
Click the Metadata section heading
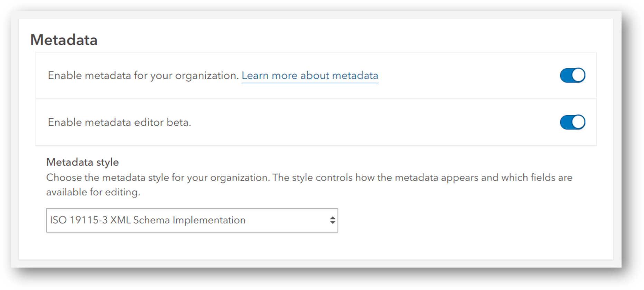pyautogui.click(x=64, y=40)
